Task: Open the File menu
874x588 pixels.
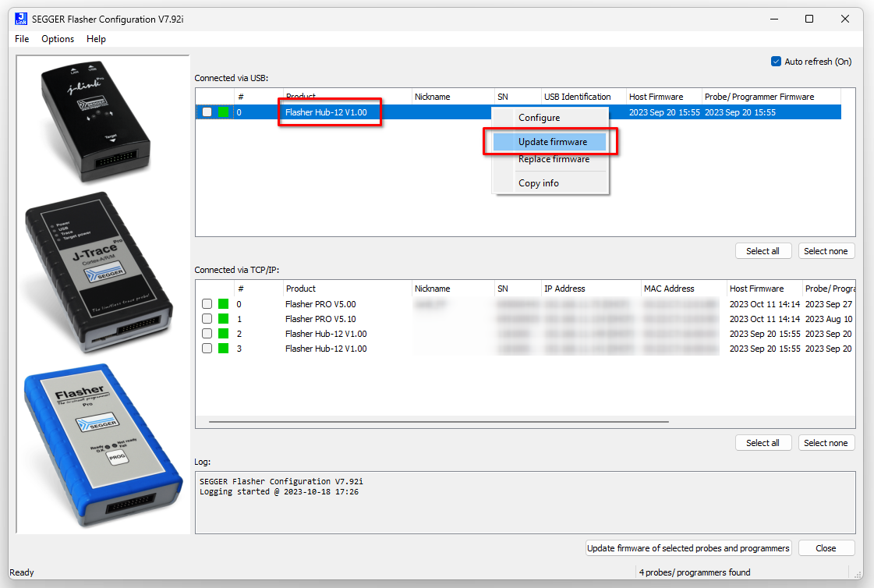Action: (x=22, y=39)
